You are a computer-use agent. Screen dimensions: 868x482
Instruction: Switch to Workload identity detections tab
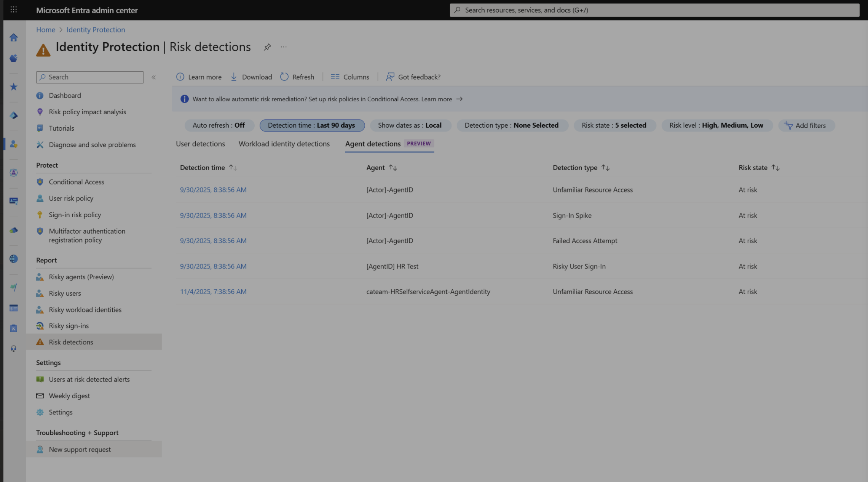(x=284, y=144)
